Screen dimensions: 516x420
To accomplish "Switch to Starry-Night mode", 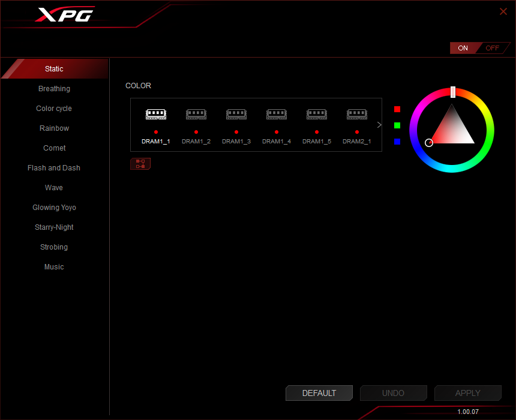I will (x=54, y=227).
